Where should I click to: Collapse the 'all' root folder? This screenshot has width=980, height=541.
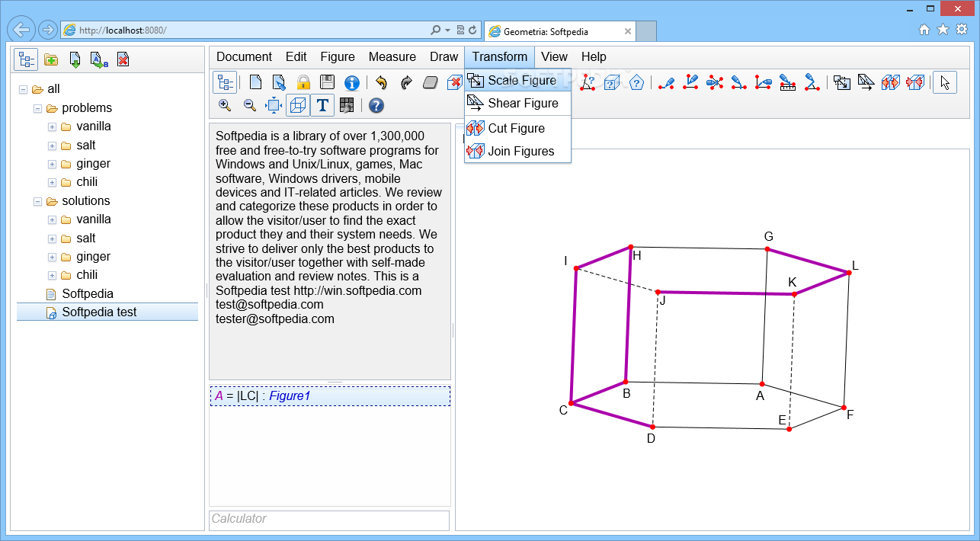tap(23, 89)
